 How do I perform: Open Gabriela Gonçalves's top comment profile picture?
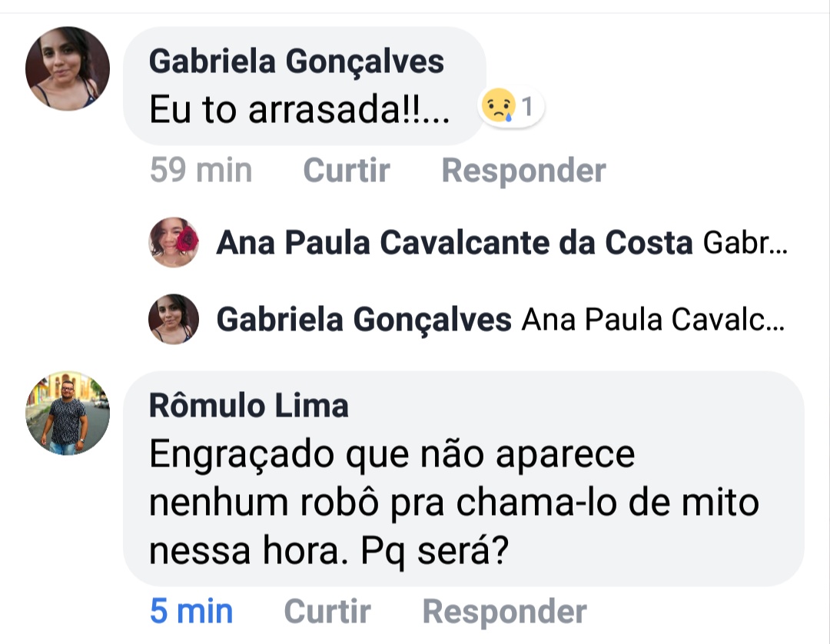click(x=68, y=69)
